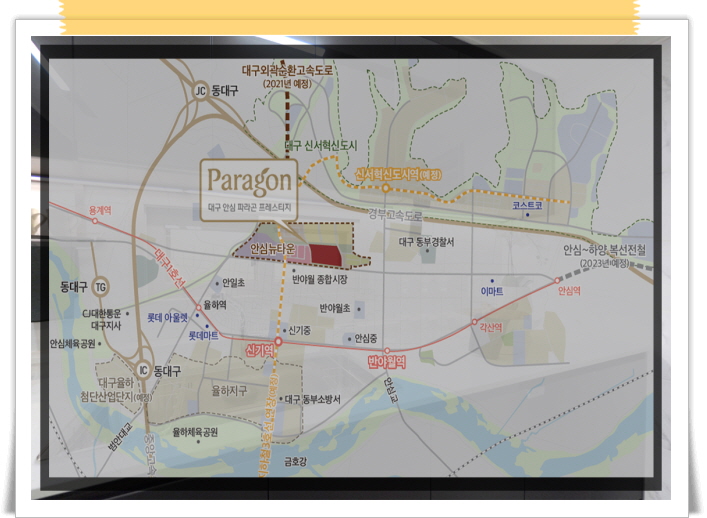
Task: Click the 신서혁신도시역 planned station marker
Action: [x=386, y=188]
